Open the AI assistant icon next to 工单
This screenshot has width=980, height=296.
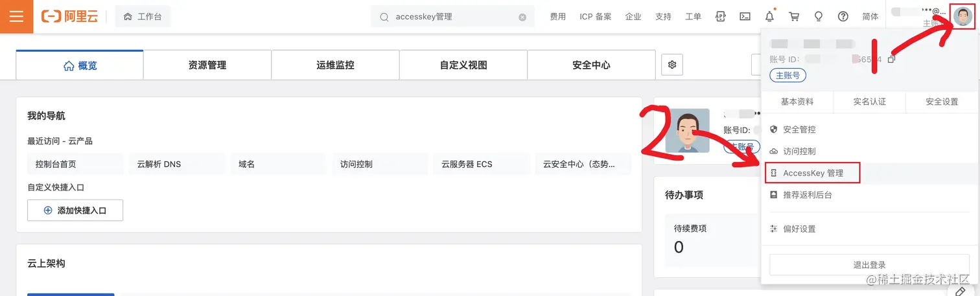click(x=720, y=17)
